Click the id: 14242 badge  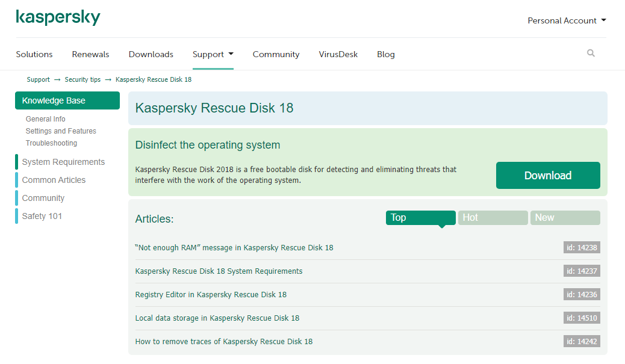582,342
